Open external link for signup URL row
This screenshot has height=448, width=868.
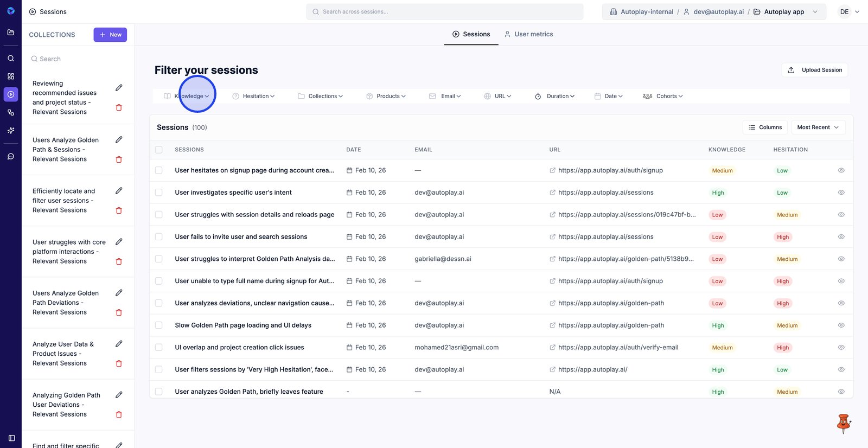click(552, 170)
